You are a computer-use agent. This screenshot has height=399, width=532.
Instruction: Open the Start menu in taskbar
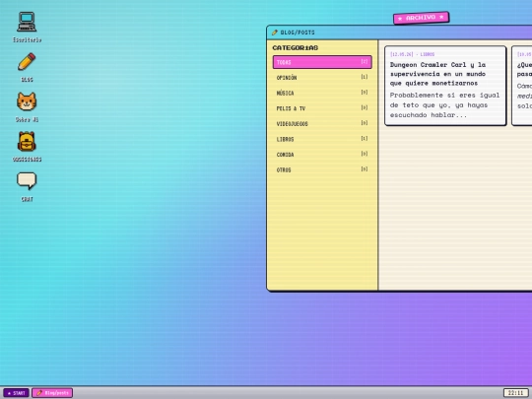point(16,393)
